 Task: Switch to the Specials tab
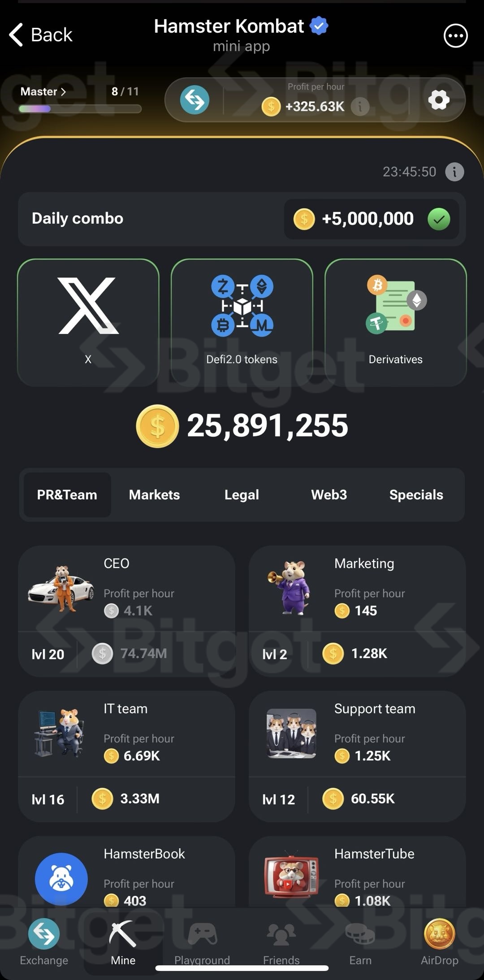pyautogui.click(x=416, y=494)
